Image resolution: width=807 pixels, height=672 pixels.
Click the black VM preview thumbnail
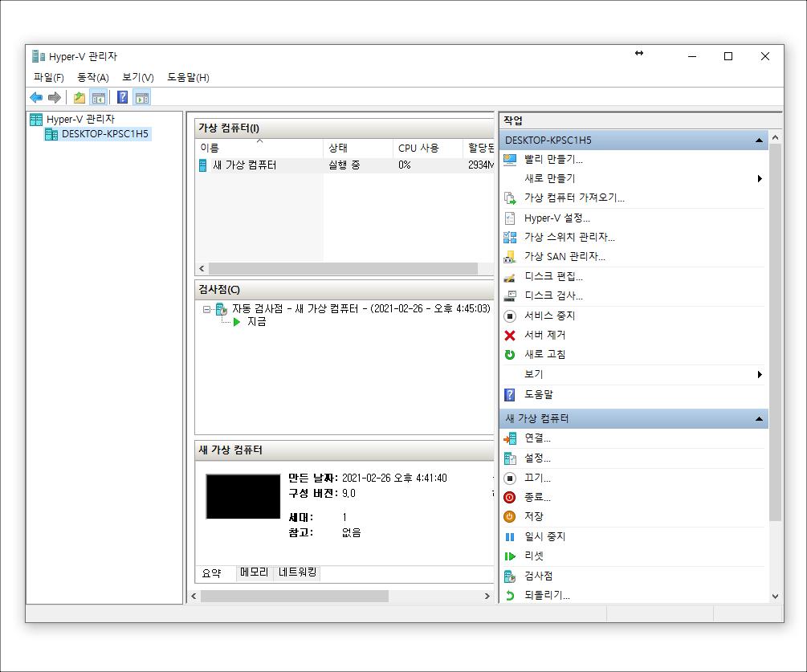tap(243, 496)
